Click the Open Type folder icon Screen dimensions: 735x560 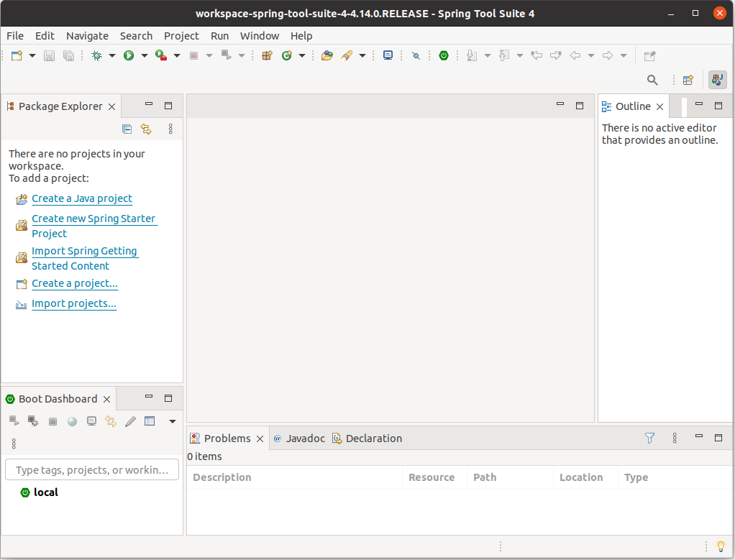click(327, 56)
